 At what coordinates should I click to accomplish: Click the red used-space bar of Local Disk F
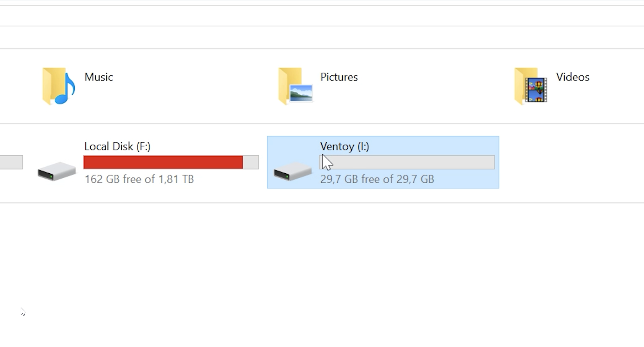coord(163,162)
